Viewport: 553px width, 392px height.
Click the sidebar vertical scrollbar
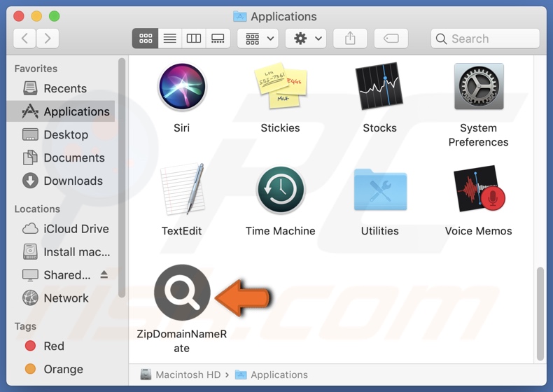pyautogui.click(x=122, y=178)
